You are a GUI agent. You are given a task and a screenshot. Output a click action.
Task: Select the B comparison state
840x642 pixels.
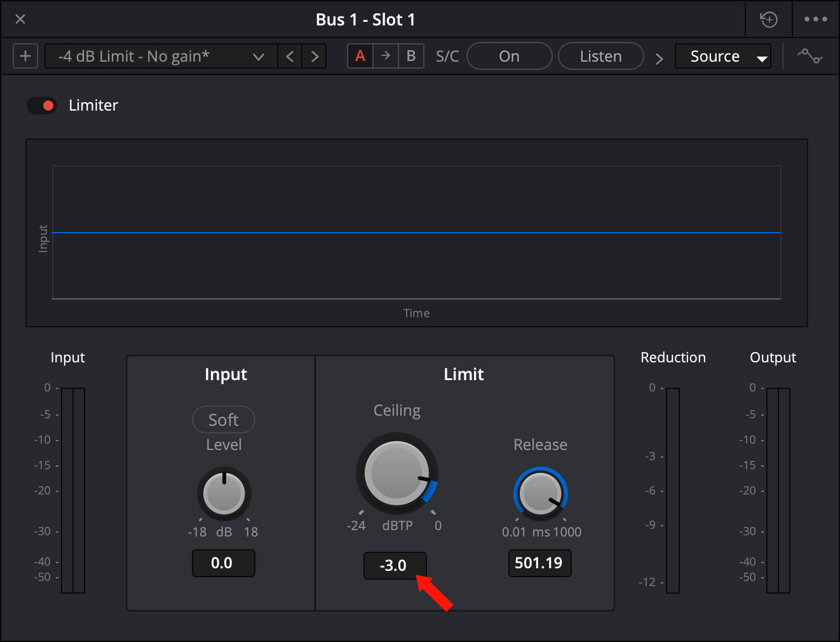click(x=411, y=56)
